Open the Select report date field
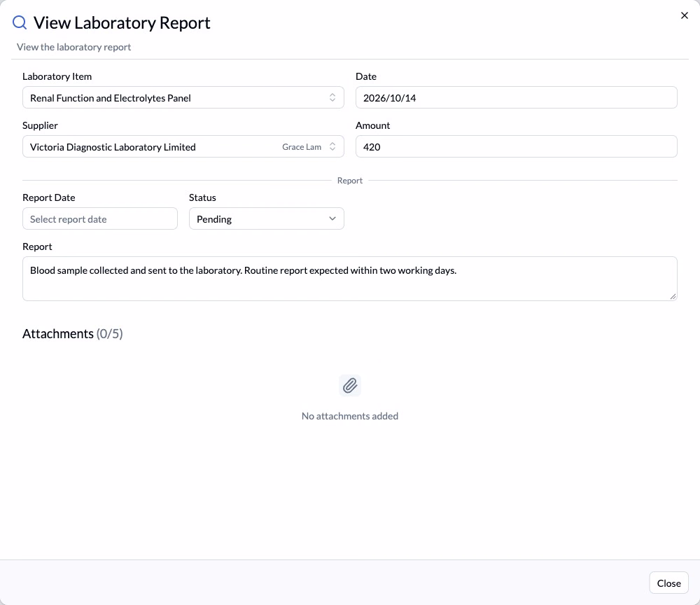Viewport: 700px width, 605px height. point(100,218)
